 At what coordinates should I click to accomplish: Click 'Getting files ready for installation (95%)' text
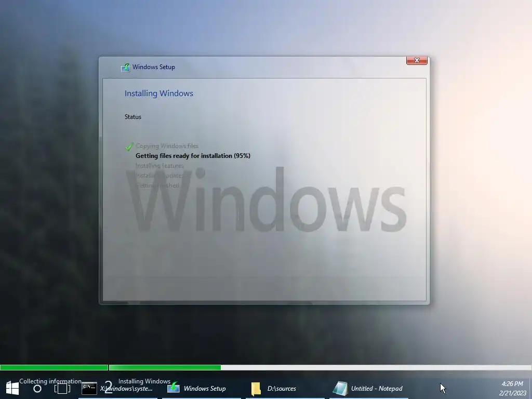coord(193,156)
